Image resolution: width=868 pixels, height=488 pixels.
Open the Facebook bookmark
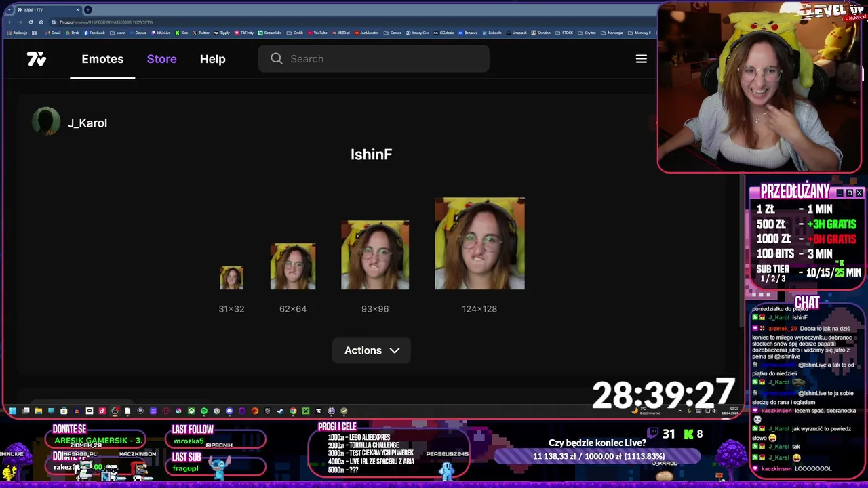click(94, 33)
